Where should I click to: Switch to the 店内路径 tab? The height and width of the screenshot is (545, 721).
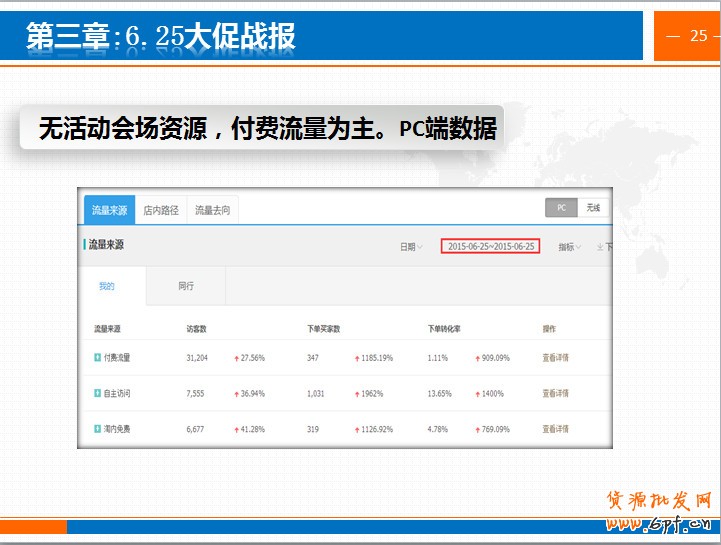coord(161,210)
